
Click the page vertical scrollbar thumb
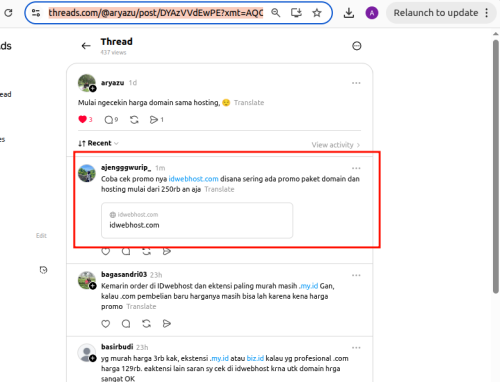496,167
